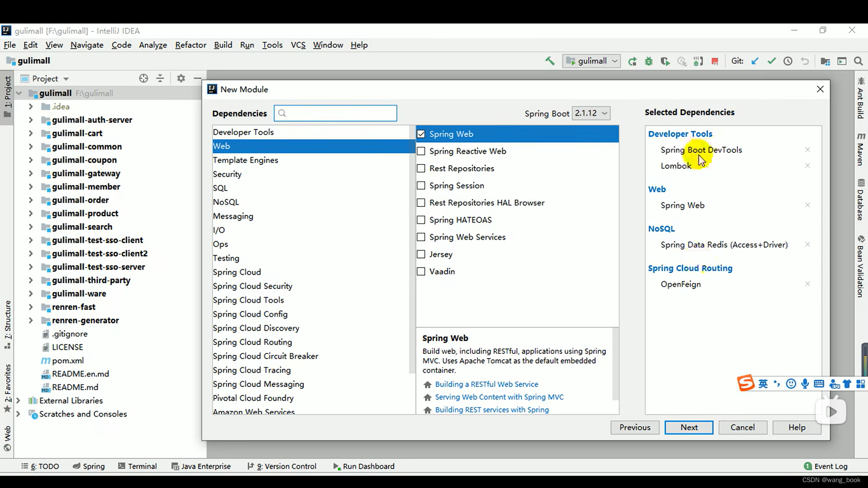
Task: Expand gulimall-product module node
Action: click(x=31, y=213)
